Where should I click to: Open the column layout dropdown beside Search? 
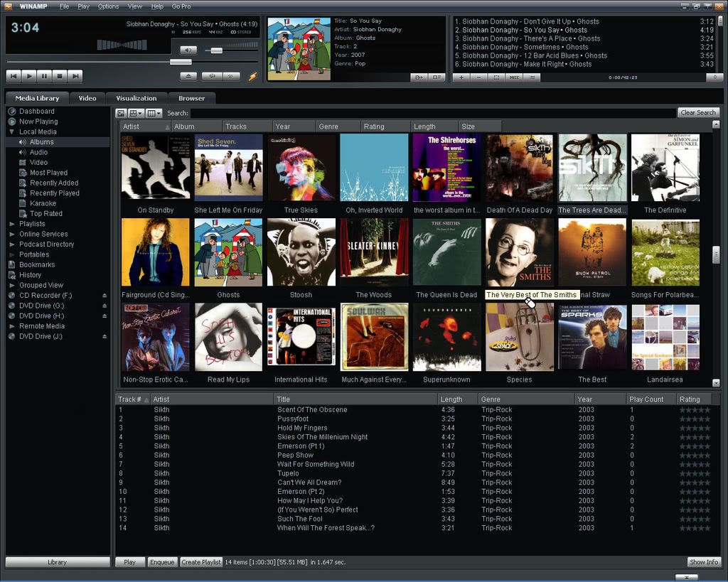154,113
